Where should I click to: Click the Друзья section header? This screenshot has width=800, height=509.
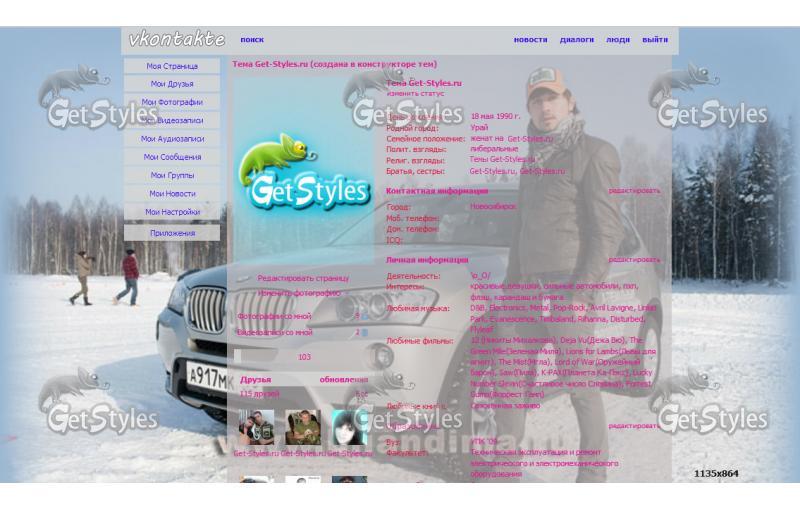click(255, 379)
